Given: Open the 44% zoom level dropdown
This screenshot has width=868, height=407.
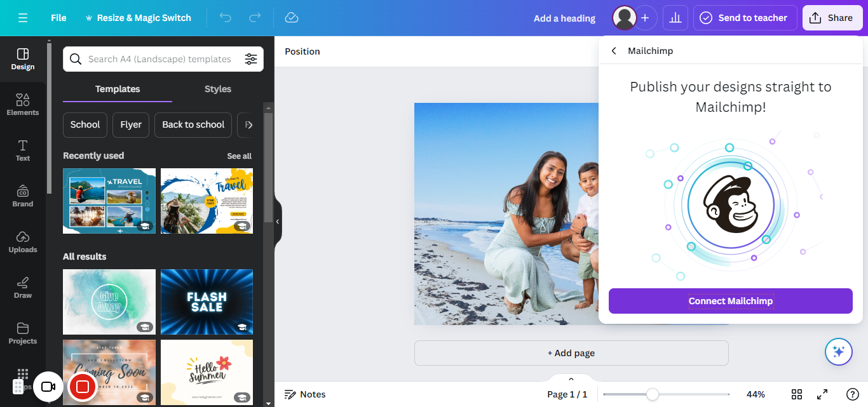Looking at the screenshot, I should 756,394.
